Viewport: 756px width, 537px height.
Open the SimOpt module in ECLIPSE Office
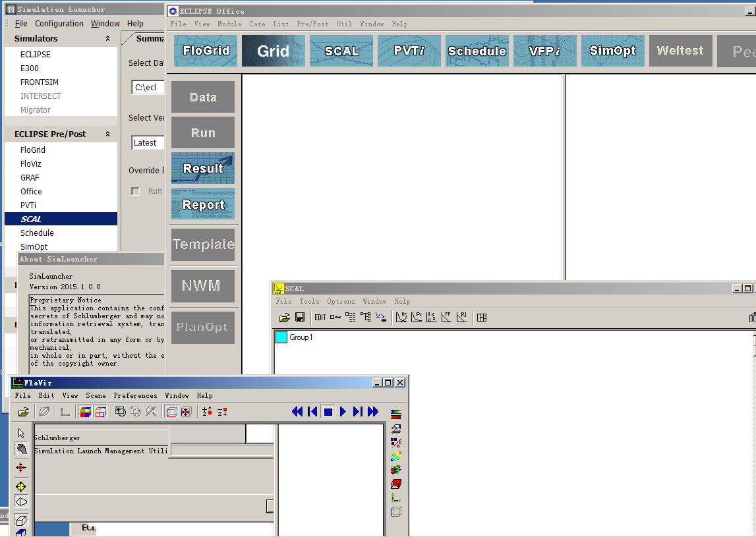(x=613, y=51)
